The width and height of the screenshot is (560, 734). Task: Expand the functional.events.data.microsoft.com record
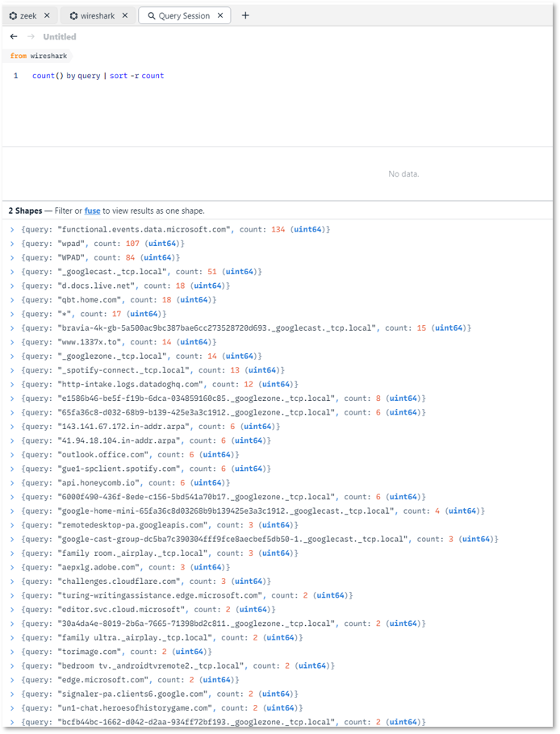coord(12,230)
